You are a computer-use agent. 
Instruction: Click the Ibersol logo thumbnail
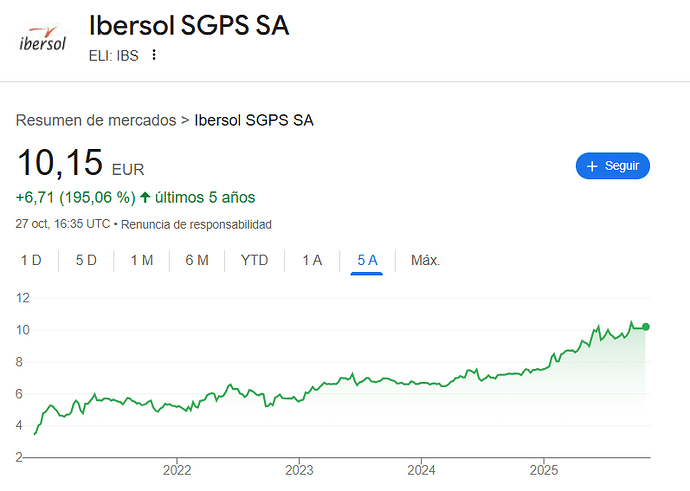pos(43,39)
